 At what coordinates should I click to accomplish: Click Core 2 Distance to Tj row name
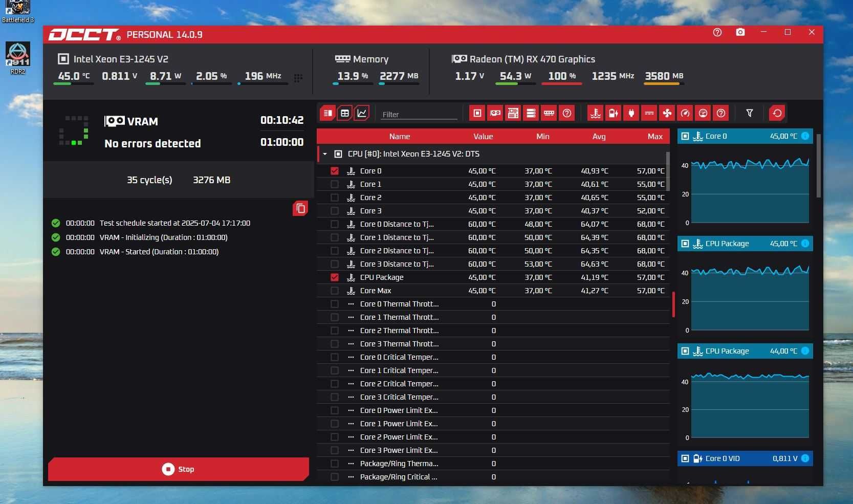click(397, 251)
